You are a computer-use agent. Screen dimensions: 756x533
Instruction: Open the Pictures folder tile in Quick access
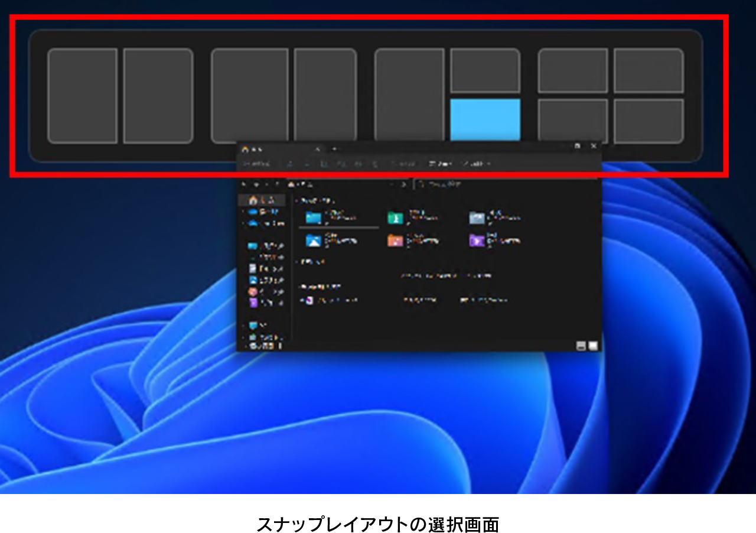tap(314, 240)
